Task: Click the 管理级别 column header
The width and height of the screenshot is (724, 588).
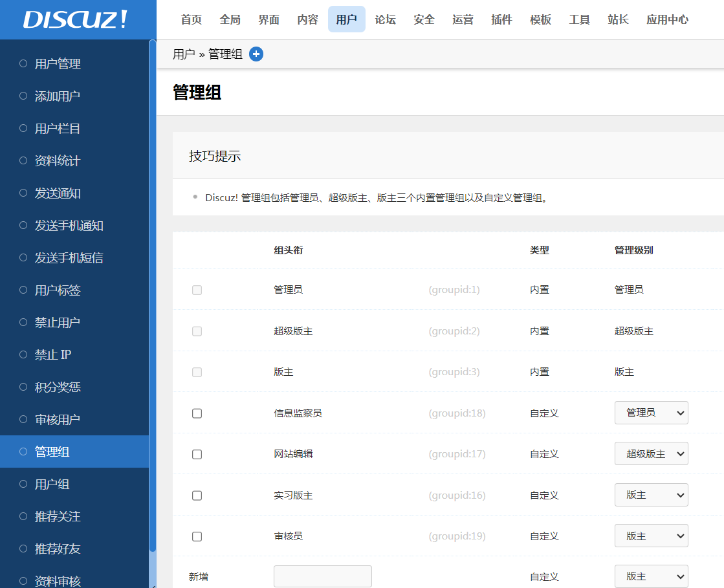Action: [x=633, y=250]
